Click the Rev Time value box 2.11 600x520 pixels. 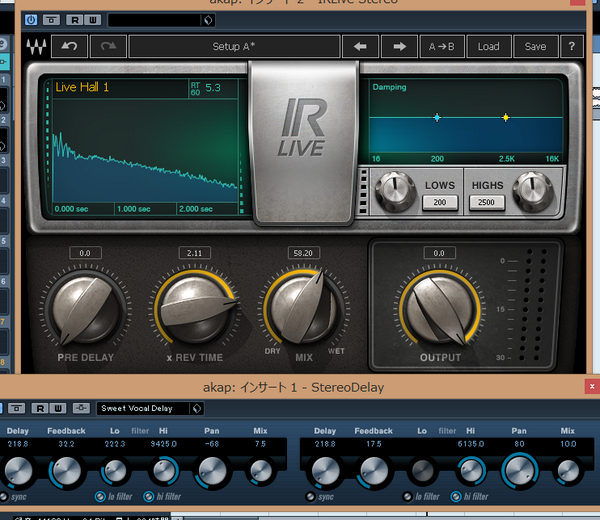coord(194,253)
